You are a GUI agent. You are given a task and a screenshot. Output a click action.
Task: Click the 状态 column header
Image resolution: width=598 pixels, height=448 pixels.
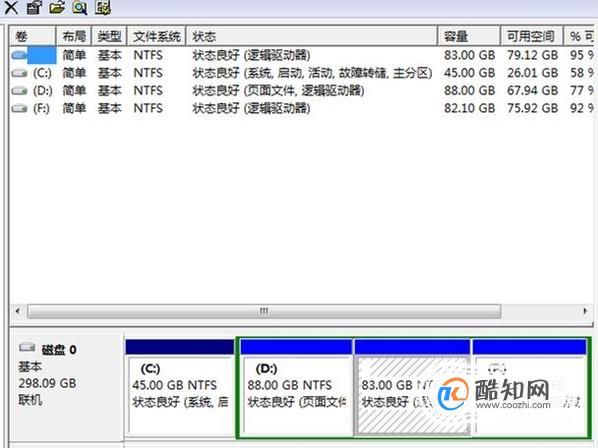[x=312, y=36]
